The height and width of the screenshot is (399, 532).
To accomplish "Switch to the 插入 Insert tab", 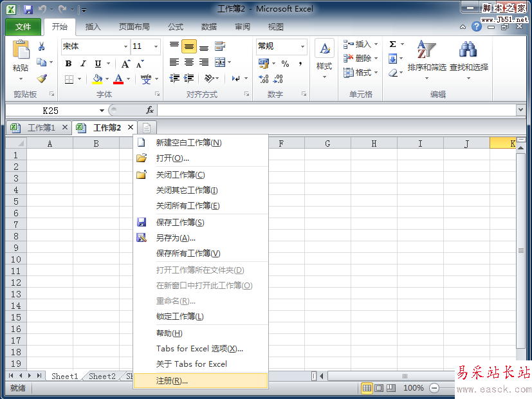I will click(93, 27).
